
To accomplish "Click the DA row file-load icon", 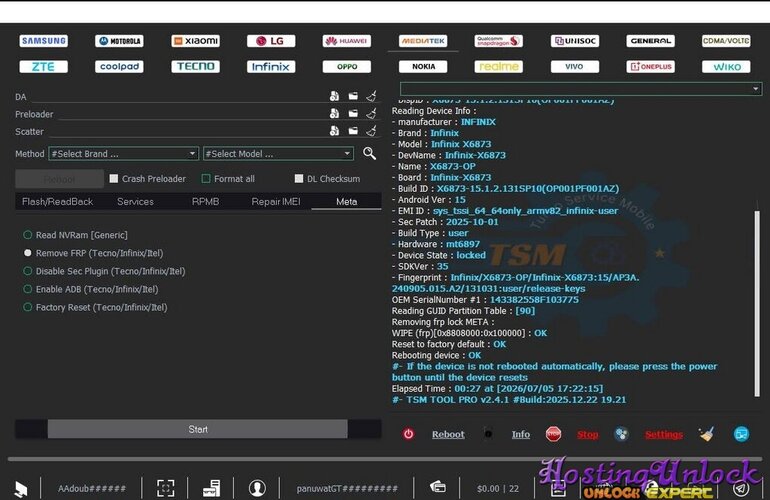I will click(x=334, y=96).
